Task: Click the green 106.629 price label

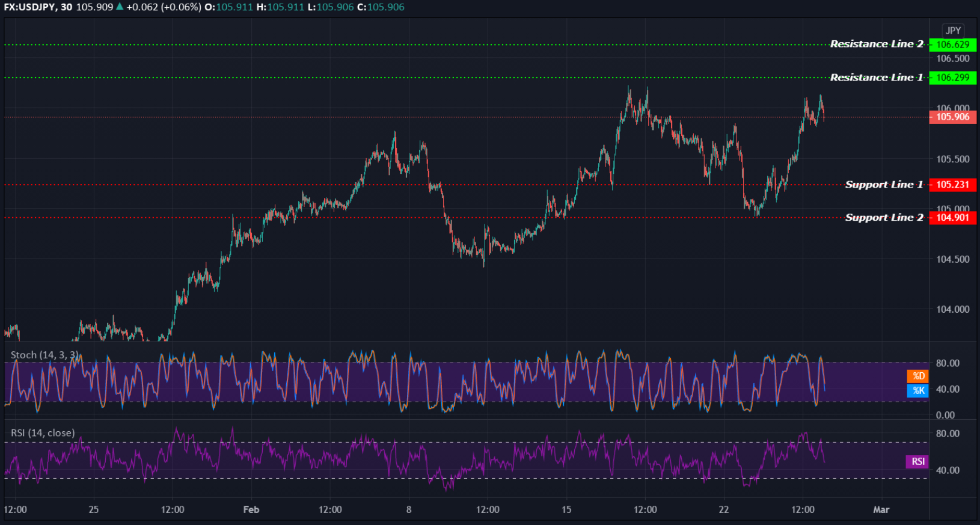Action: tap(953, 45)
